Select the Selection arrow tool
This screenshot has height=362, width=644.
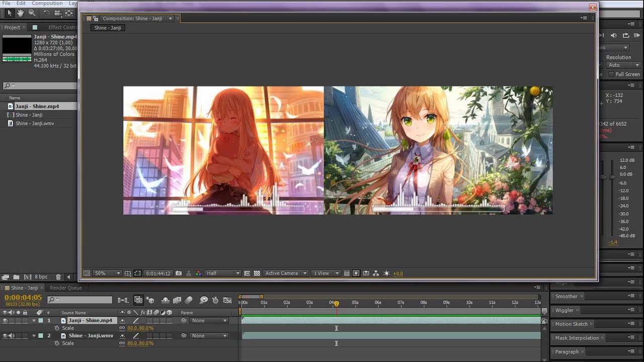coord(10,13)
